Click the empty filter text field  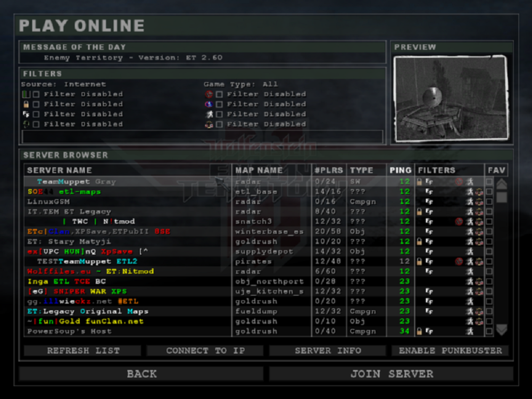click(203, 137)
